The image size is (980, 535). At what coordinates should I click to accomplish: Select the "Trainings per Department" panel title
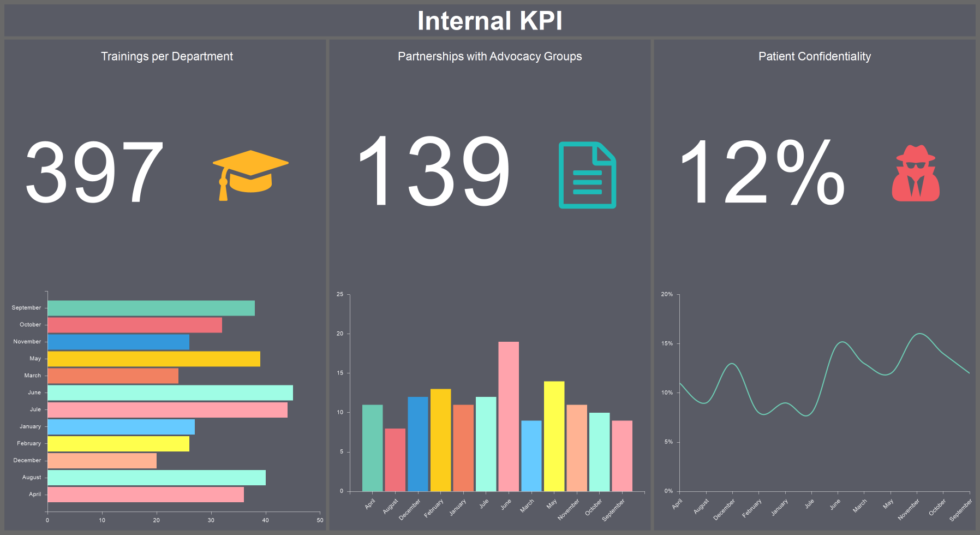coord(166,56)
